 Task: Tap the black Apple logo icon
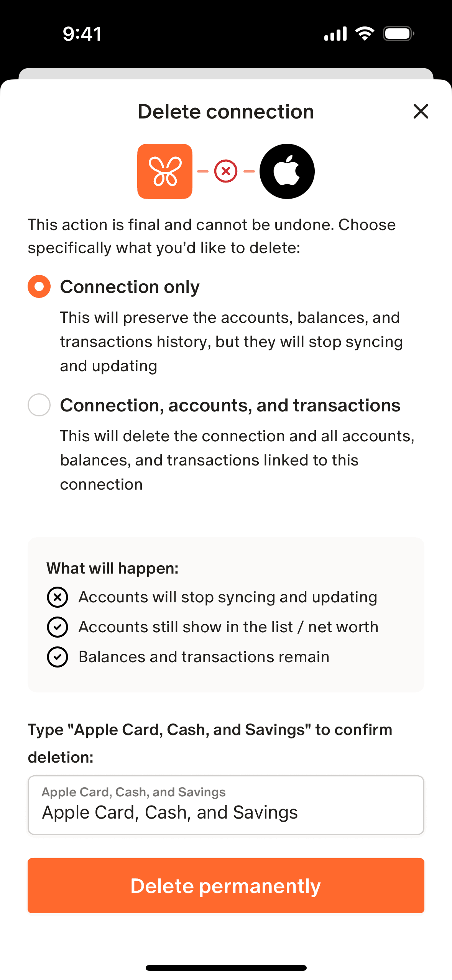click(287, 171)
